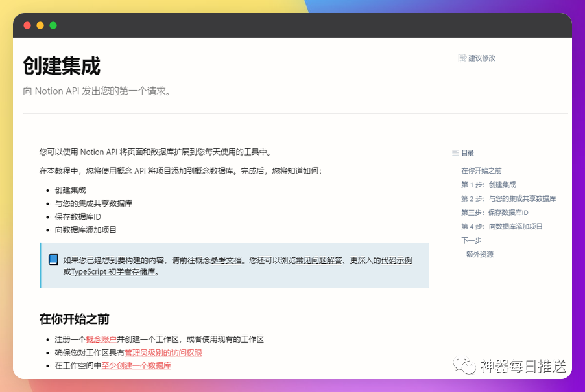Open the 代码示例 link

click(x=398, y=258)
